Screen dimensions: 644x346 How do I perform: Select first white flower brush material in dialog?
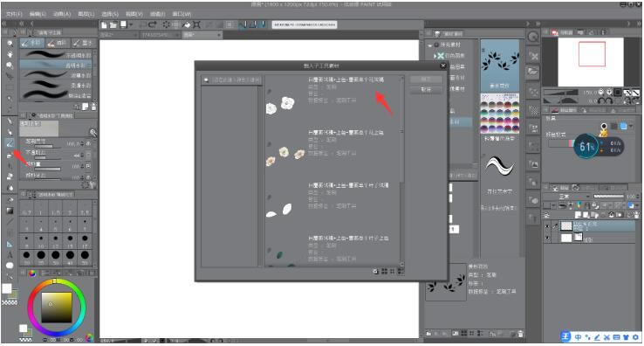click(x=332, y=100)
